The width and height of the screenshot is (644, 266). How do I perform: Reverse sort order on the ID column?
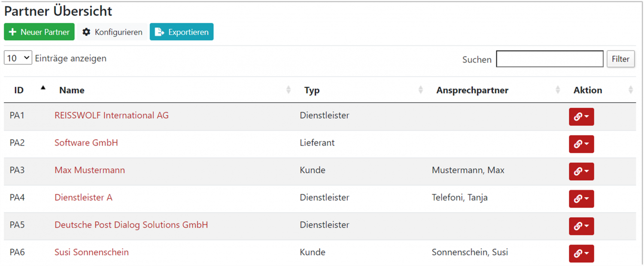(x=19, y=90)
